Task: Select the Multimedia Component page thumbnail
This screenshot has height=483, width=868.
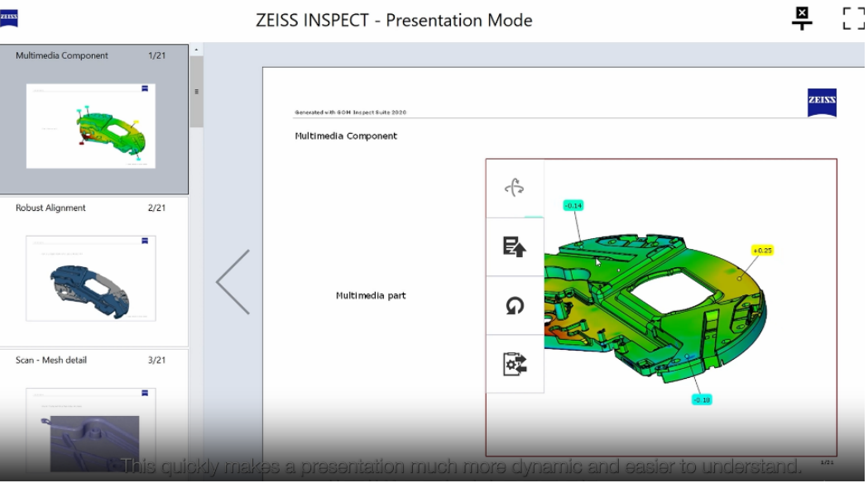Action: 91,127
